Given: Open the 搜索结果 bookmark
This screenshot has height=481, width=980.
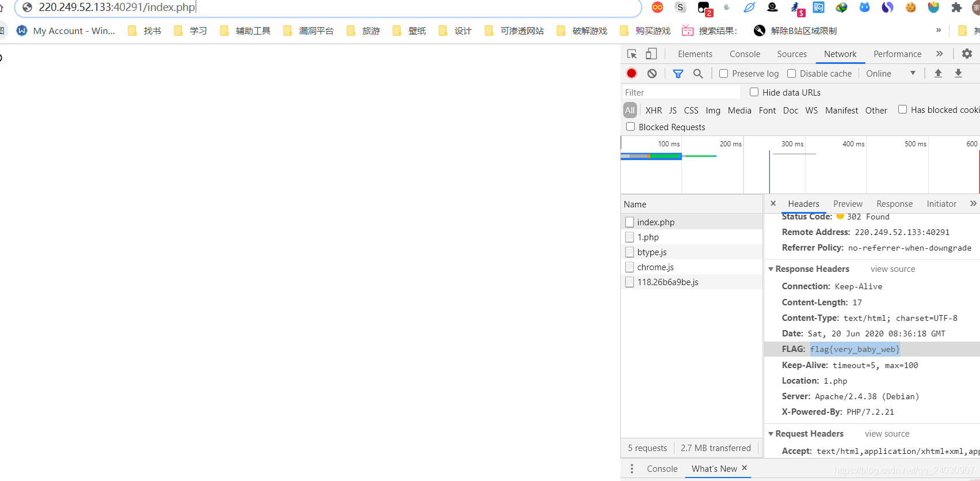Looking at the screenshot, I should click(x=709, y=31).
